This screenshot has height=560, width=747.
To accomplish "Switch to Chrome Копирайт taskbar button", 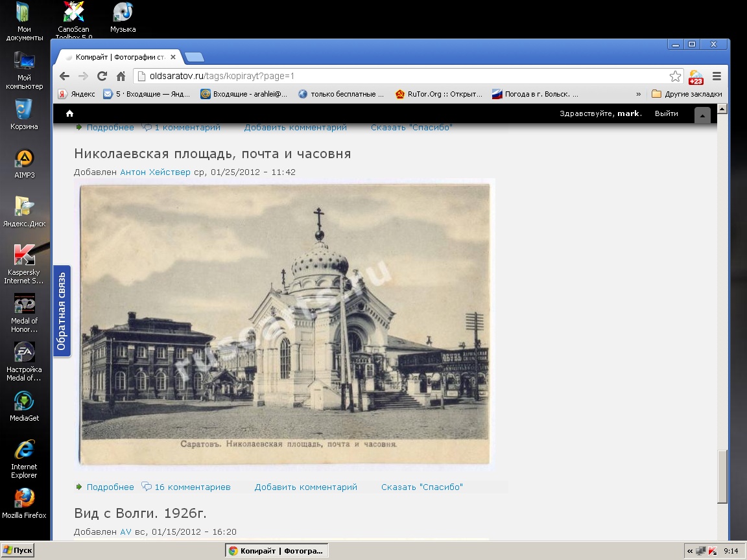I will coord(277,551).
